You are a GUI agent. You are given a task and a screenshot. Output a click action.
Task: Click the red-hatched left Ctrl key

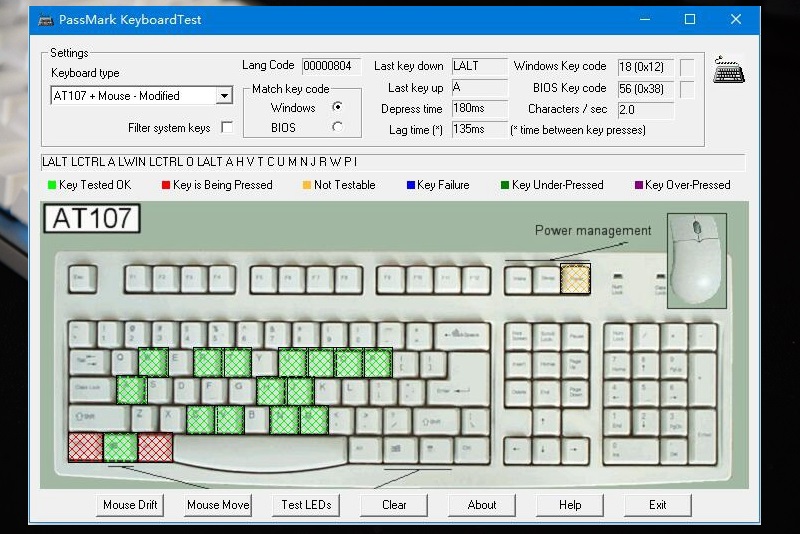(85, 447)
